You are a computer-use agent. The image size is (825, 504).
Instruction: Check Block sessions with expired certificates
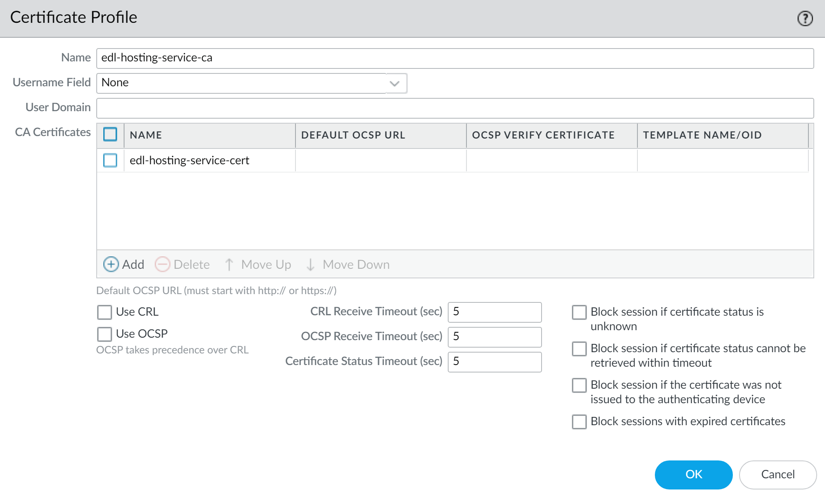coord(579,421)
